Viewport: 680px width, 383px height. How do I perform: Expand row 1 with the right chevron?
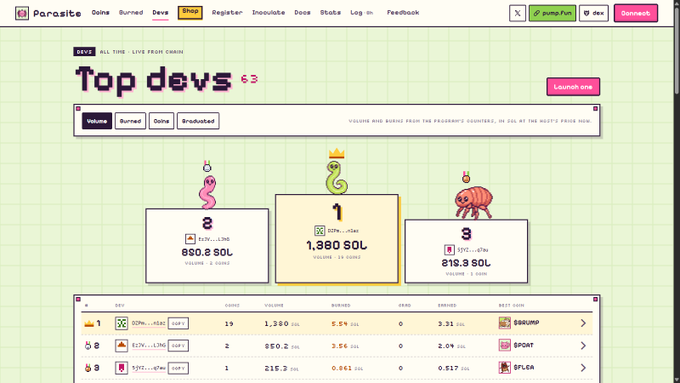tap(583, 323)
